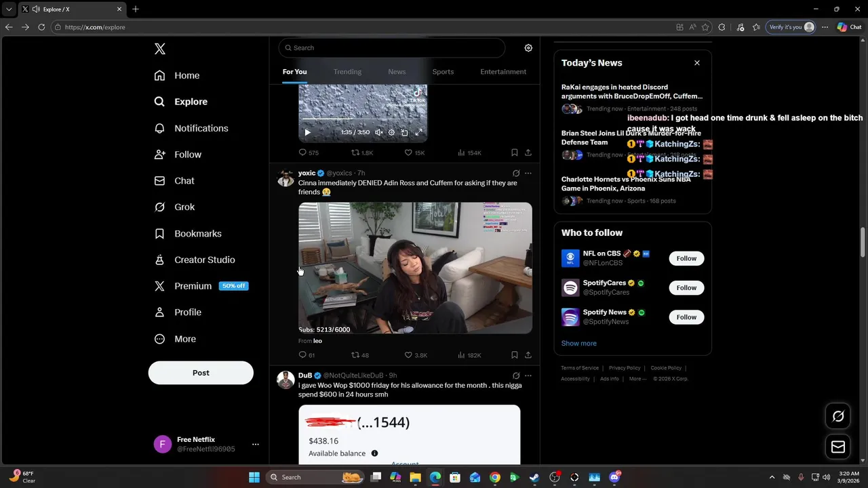Toggle picture-in-picture on video
This screenshot has width=868, height=488.
click(x=404, y=133)
